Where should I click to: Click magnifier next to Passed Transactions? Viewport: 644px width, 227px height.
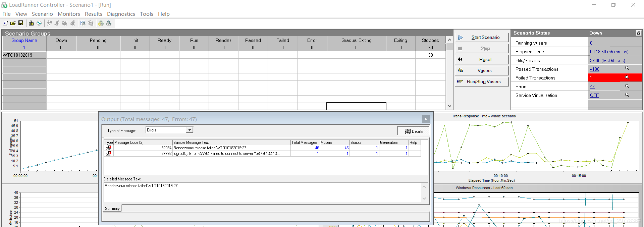point(627,68)
